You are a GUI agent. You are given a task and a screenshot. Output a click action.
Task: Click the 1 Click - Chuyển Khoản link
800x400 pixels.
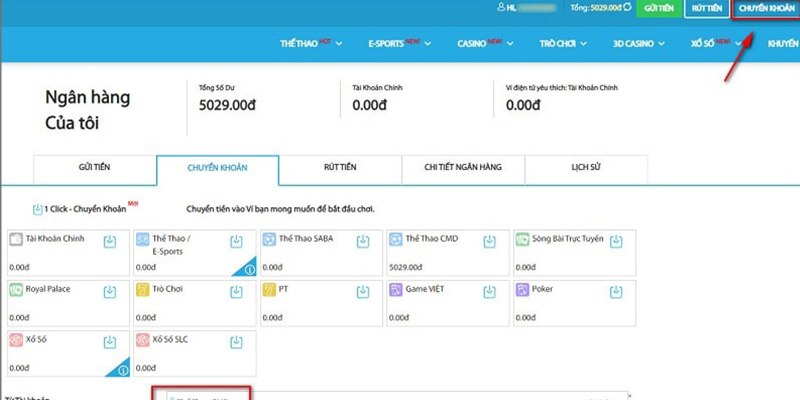[85, 209]
